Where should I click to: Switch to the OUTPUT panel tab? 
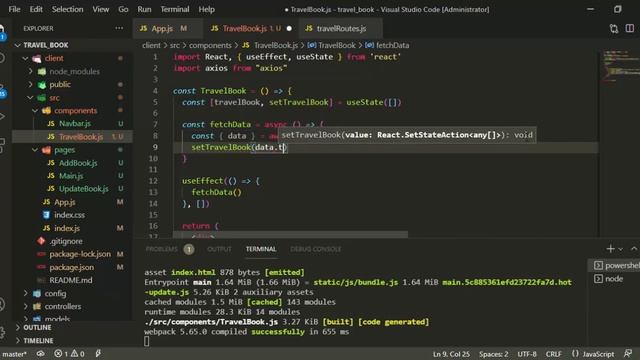pos(219,249)
